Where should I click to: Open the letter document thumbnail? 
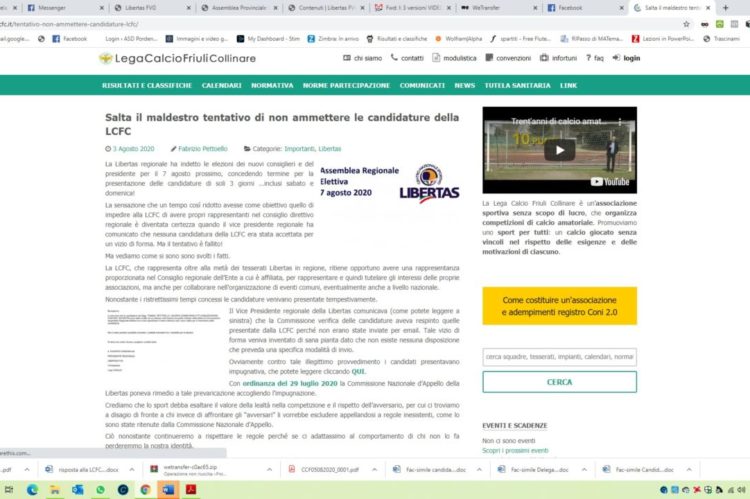click(163, 341)
